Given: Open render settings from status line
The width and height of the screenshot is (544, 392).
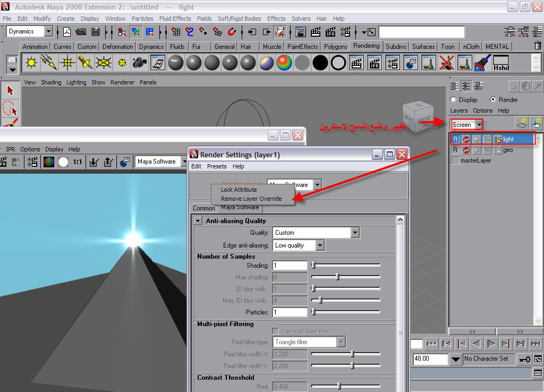Looking at the screenshot, I should (345, 32).
